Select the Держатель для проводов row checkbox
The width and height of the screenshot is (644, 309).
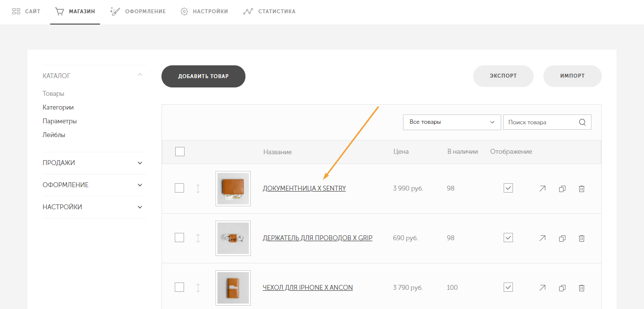coord(180,238)
